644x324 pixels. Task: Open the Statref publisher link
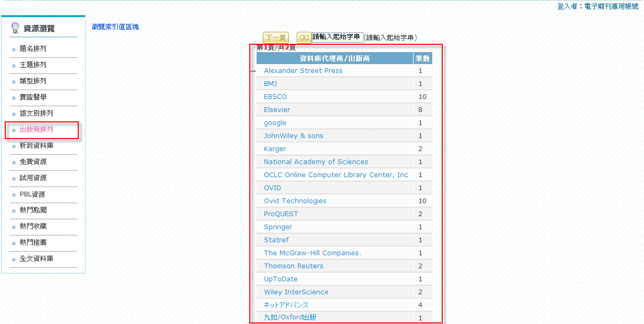(x=276, y=240)
